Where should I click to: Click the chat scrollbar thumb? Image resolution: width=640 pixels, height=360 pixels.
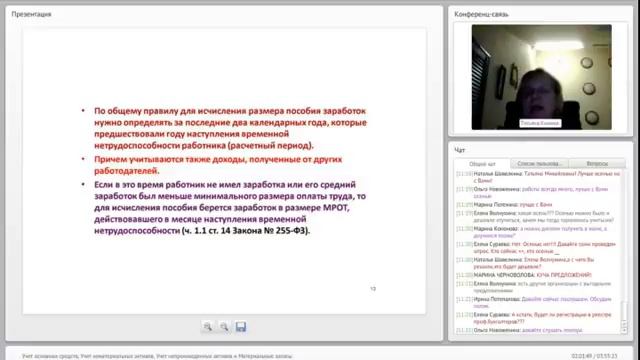click(624, 310)
